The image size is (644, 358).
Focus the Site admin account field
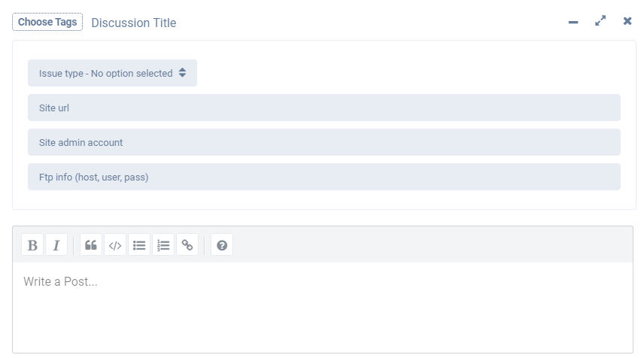pos(324,143)
